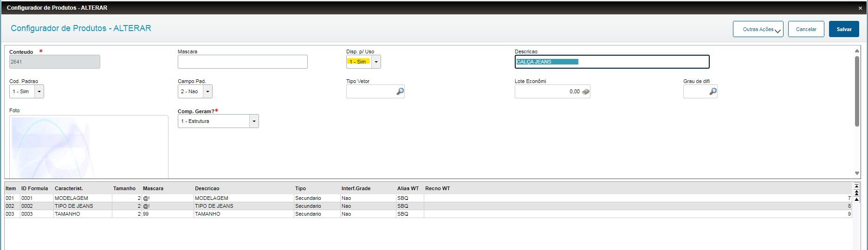Click the form panel scroll-down arrow
This screenshot has height=250, width=868.
pyautogui.click(x=857, y=173)
